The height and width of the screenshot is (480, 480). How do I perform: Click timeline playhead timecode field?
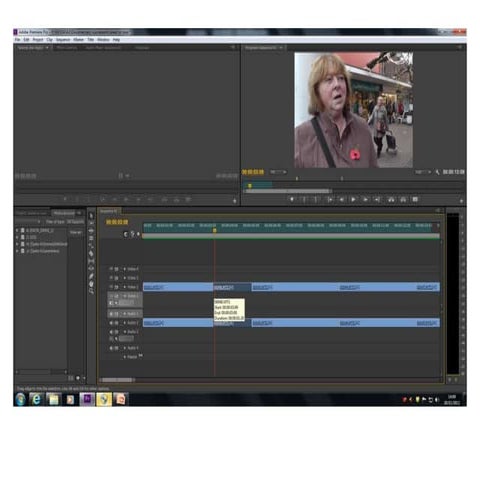[117, 222]
